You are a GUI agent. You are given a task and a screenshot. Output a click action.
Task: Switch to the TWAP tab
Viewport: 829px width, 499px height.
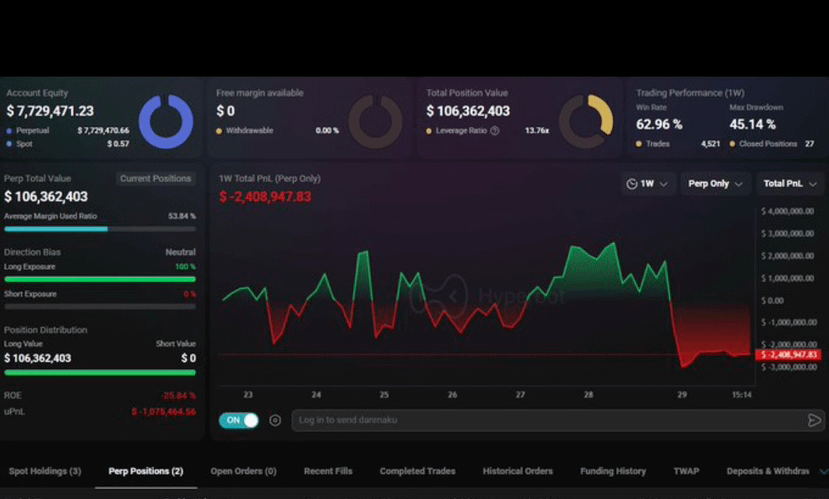coord(686,471)
